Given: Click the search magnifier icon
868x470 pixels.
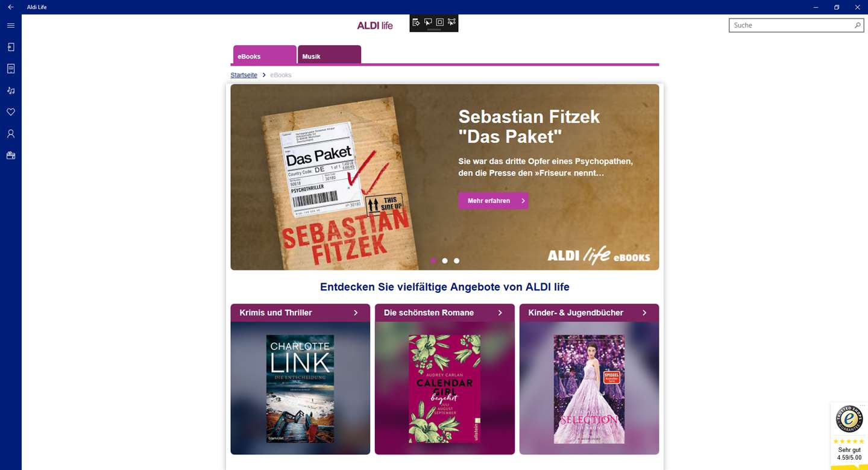Looking at the screenshot, I should point(857,25).
